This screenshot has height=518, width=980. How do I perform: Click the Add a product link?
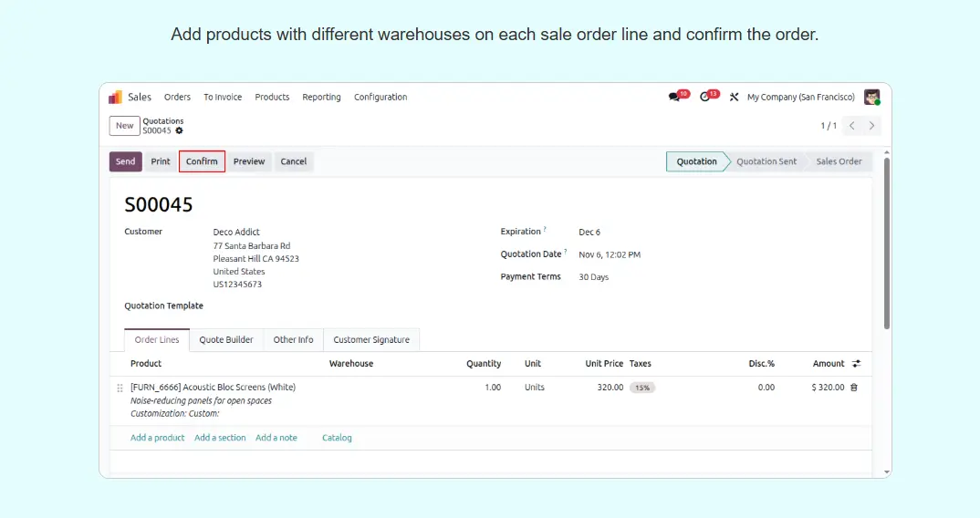(x=157, y=438)
